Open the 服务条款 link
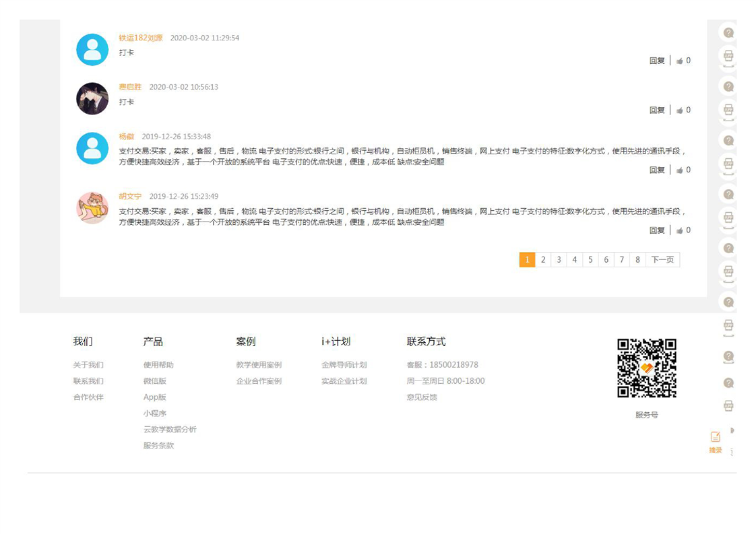The width and height of the screenshot is (756, 534). coord(158,446)
